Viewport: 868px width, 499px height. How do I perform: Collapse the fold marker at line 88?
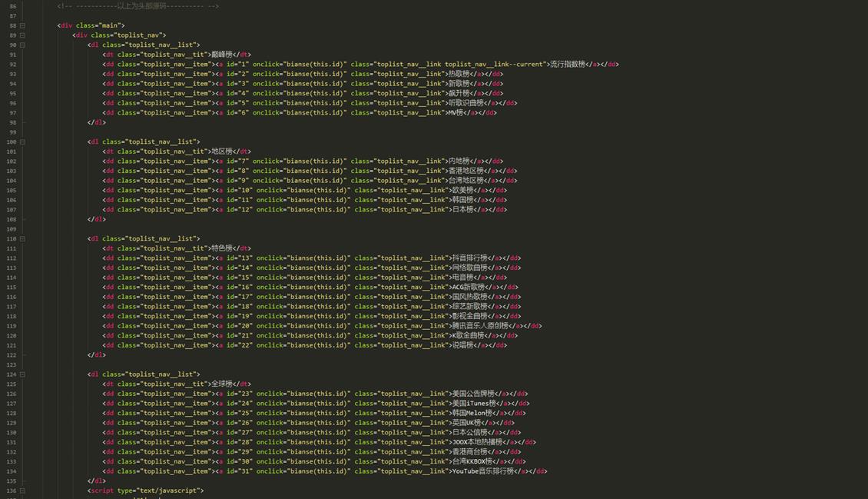tap(22, 25)
